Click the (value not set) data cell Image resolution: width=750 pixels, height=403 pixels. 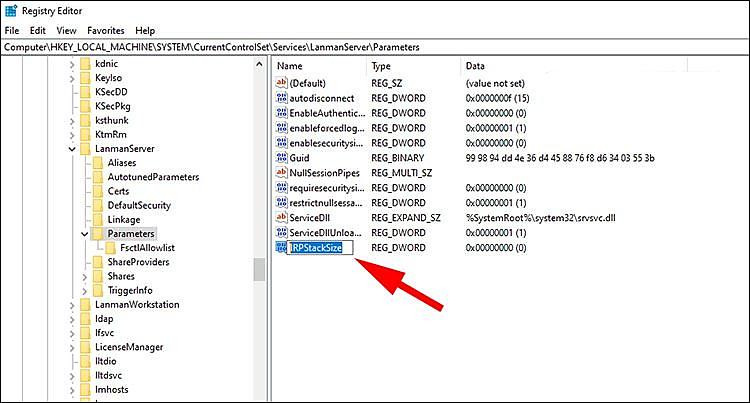click(495, 83)
